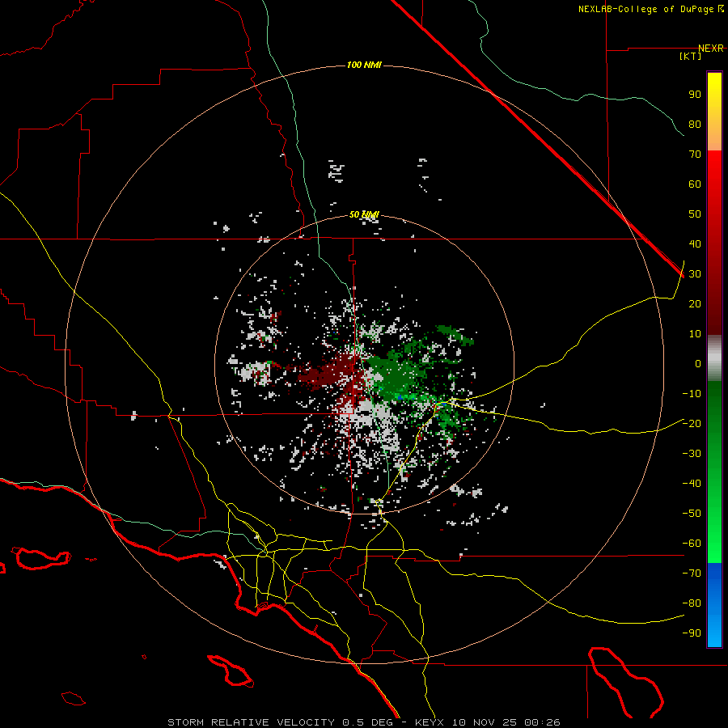This screenshot has height=728, width=728.
Task: Click the 100 NMI range ring label
Action: coord(364,65)
